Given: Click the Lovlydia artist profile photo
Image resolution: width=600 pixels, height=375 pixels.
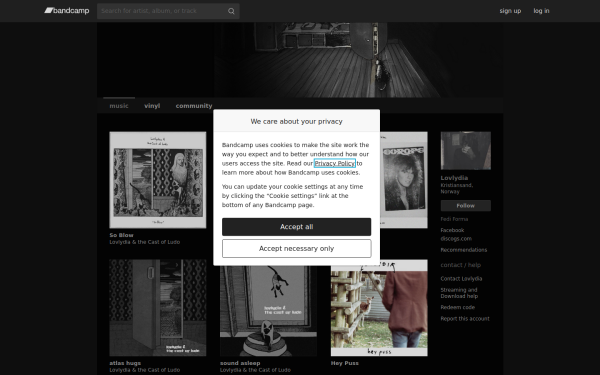Looking at the screenshot, I should 466,151.
